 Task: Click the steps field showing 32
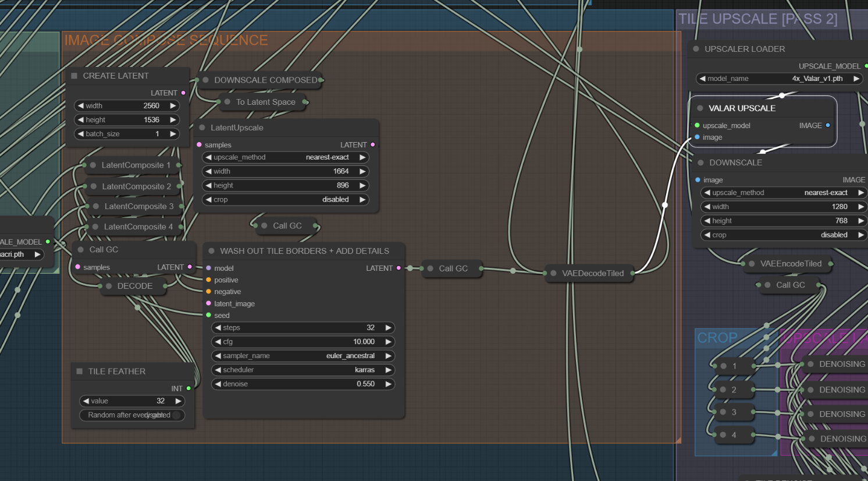click(303, 328)
